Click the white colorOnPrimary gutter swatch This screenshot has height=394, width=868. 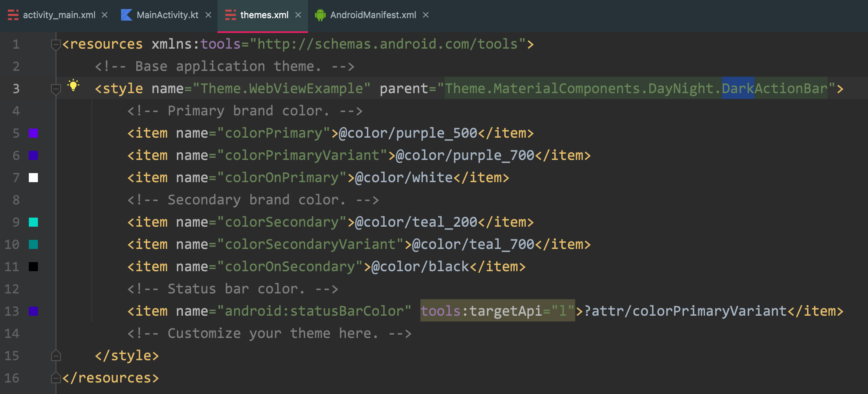coord(33,178)
